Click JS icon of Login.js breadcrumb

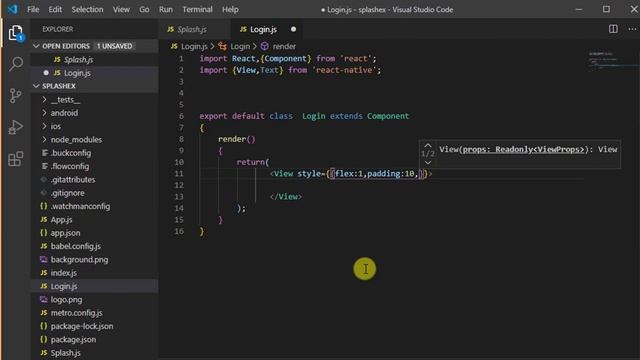(x=174, y=46)
